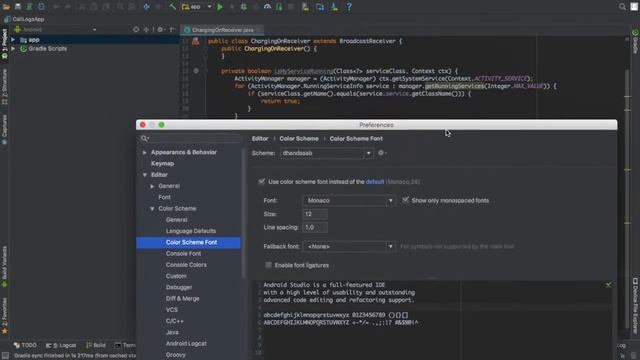
Task: Click the Line spacing field showing 1.0
Action: (x=315, y=227)
